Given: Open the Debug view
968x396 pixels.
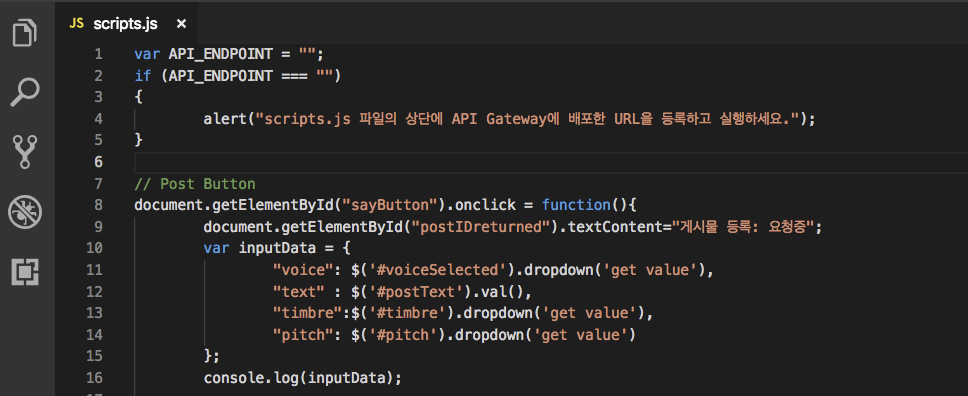Looking at the screenshot, I should 25,211.
